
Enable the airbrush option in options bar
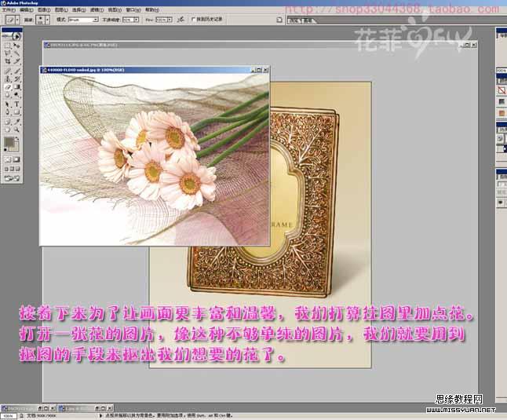coord(181,20)
